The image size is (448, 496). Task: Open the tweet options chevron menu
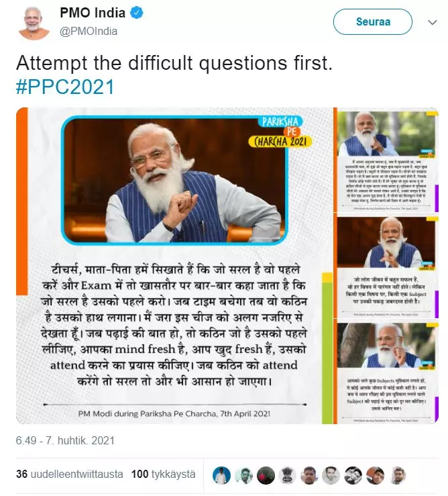click(432, 22)
